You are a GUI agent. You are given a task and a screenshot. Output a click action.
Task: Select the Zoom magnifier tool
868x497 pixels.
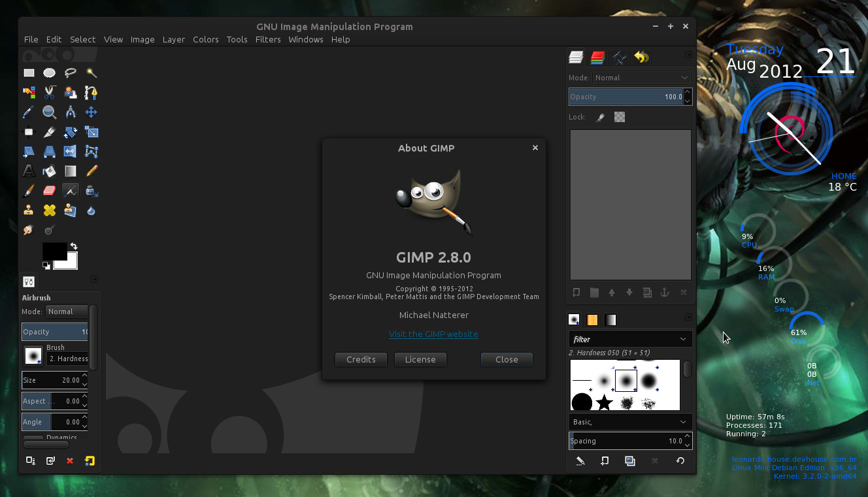pyautogui.click(x=50, y=112)
